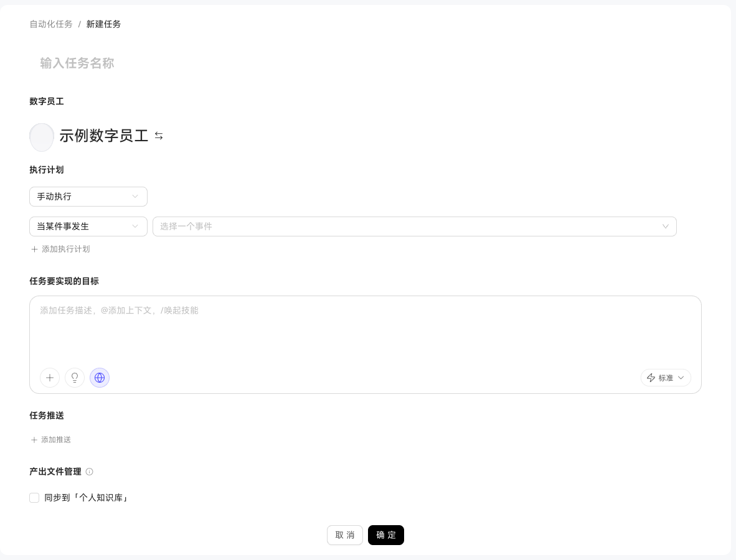Screen dimensions: 736x560
Task: Click the 任务要实现的目标 heading
Action: click(64, 281)
